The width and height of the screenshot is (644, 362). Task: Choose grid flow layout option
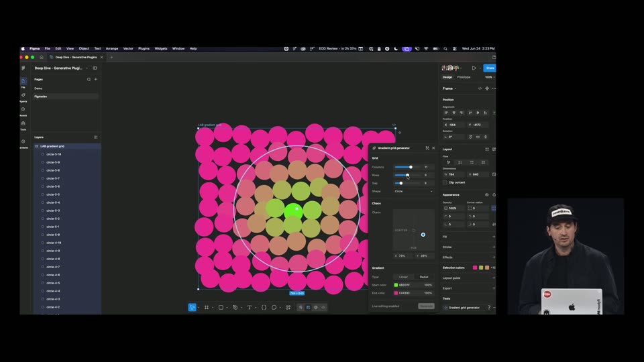click(x=483, y=162)
